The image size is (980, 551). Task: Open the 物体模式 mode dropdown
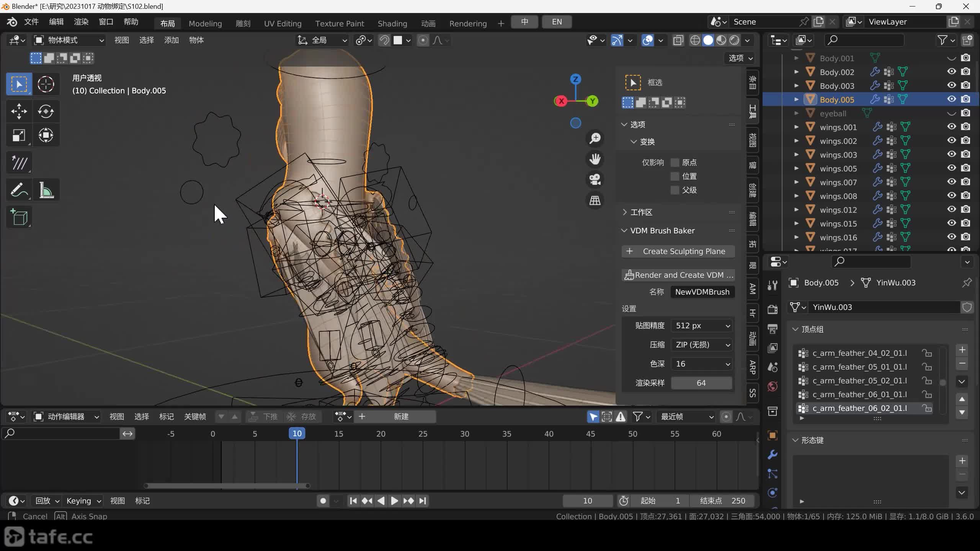point(69,40)
